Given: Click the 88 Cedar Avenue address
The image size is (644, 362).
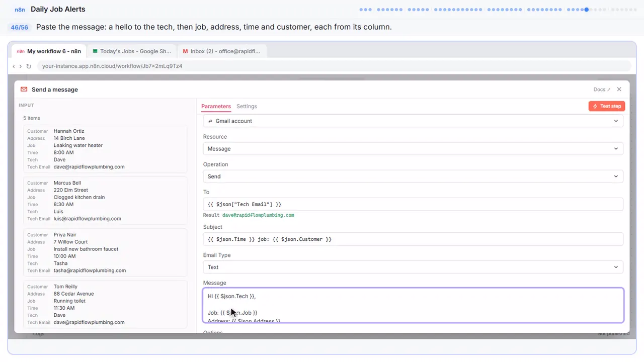Looking at the screenshot, I should point(74,294).
